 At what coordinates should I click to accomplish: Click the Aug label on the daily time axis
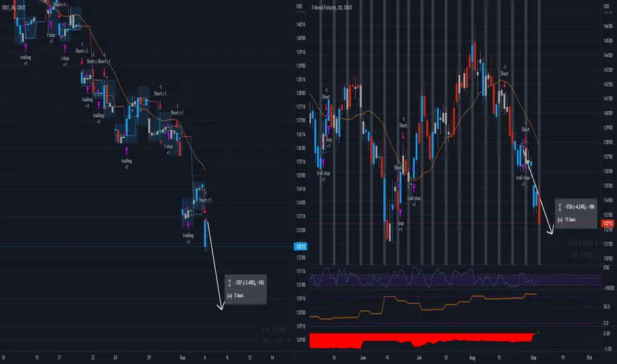point(472,357)
